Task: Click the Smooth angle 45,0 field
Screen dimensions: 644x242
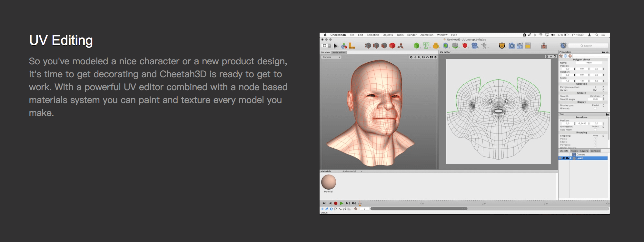Action: pos(595,99)
